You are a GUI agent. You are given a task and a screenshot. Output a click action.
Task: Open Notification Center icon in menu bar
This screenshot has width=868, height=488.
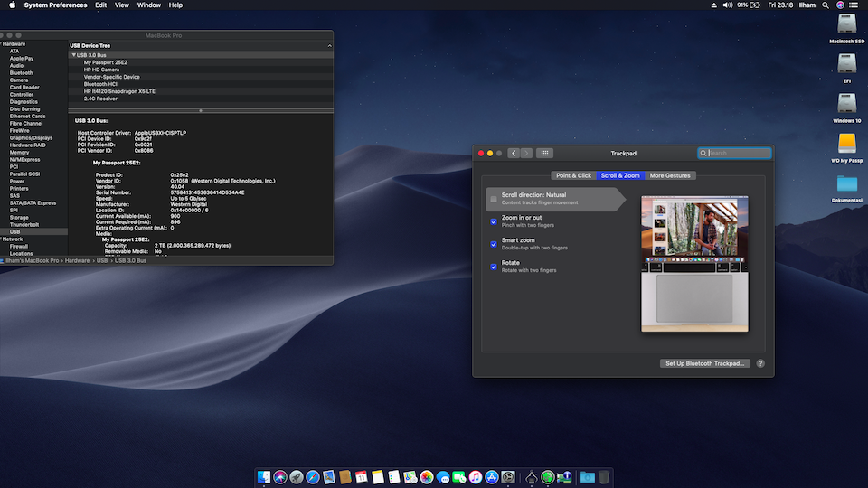point(854,5)
